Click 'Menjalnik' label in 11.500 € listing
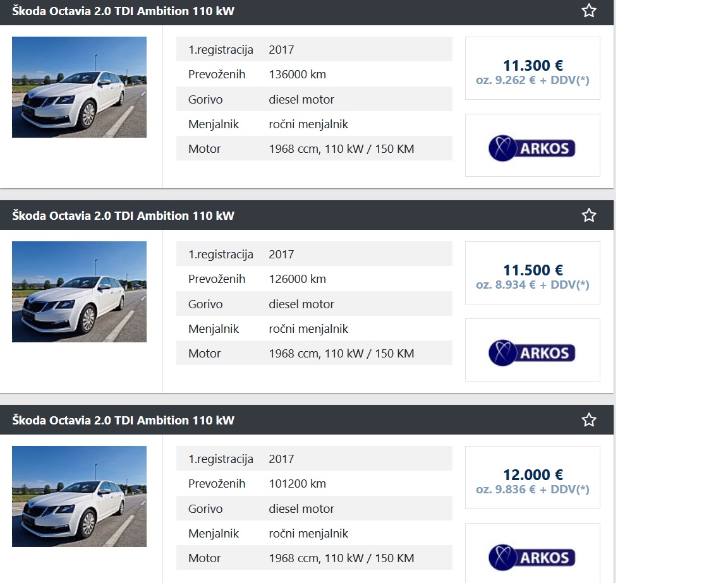Viewport: 728px width, 583px height. pyautogui.click(x=214, y=329)
